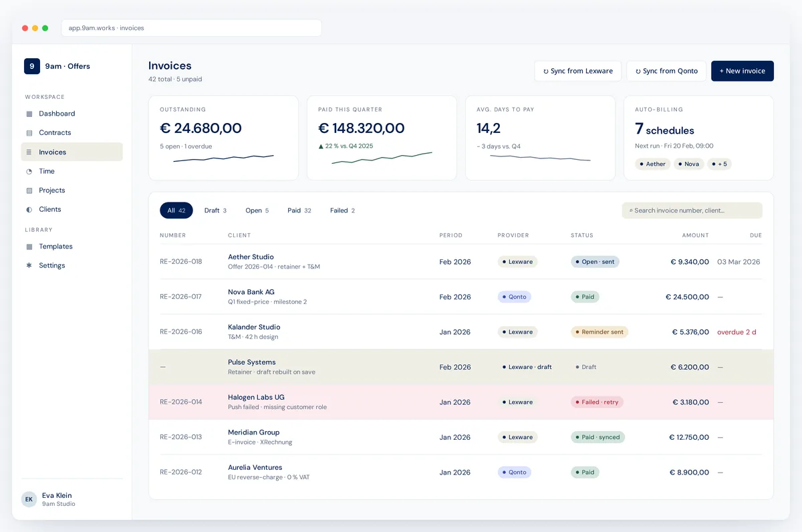Click Sync from Qonto button
This screenshot has height=532, width=802.
coord(666,71)
